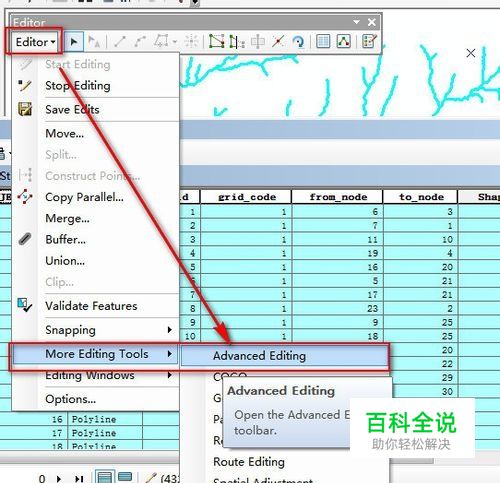The image size is (500, 483).
Task: Close the Editor toolbar
Action: [372, 22]
